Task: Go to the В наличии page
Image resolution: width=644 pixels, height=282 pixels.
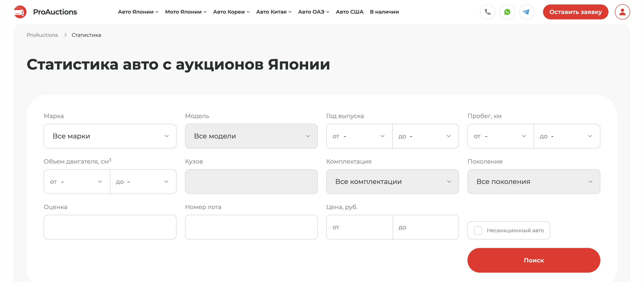Action: pos(384,12)
